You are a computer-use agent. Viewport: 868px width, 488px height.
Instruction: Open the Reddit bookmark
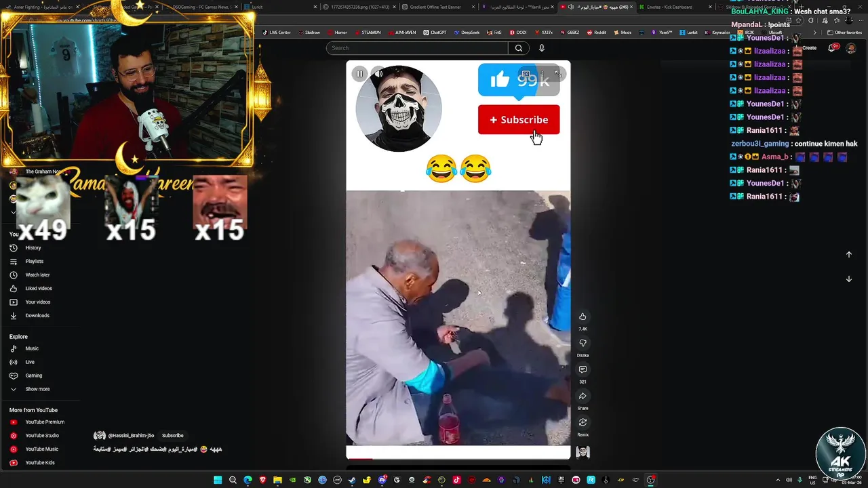tap(597, 33)
